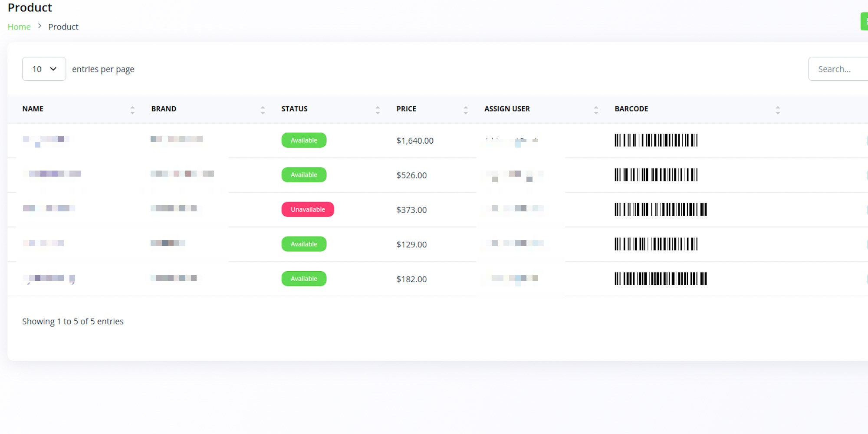Click the Available badge in the $129.00 row
Image resolution: width=868 pixels, height=434 pixels.
point(304,244)
